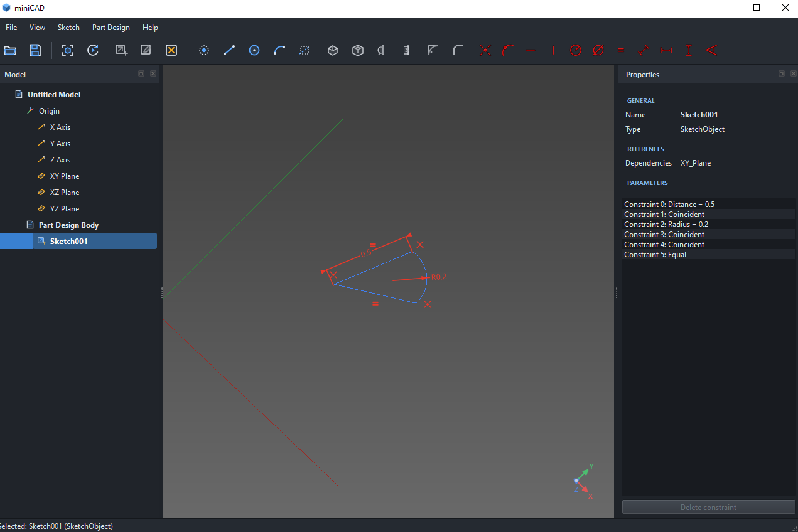
Task: Open the Help menu
Action: 150,28
